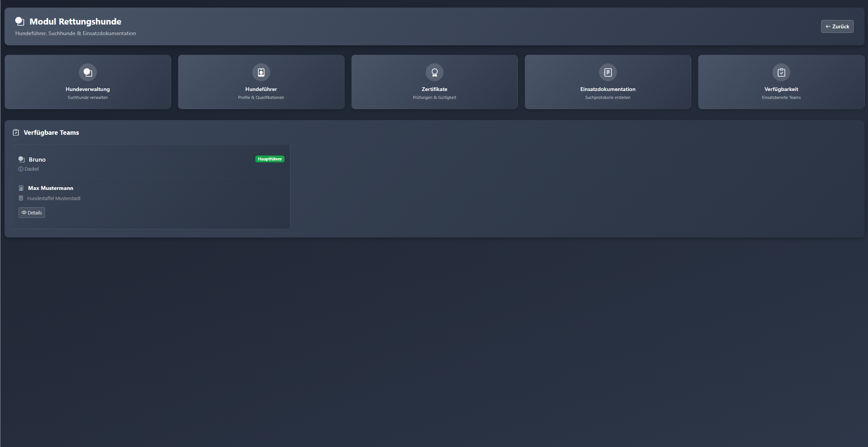Open the Einsatzdokumentation section
This screenshot has height=447, width=868.
click(608, 89)
